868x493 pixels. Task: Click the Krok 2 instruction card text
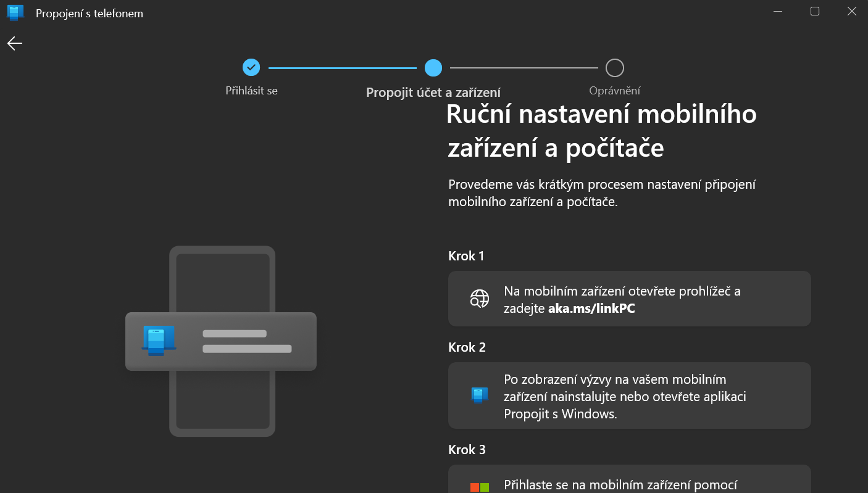click(x=625, y=397)
